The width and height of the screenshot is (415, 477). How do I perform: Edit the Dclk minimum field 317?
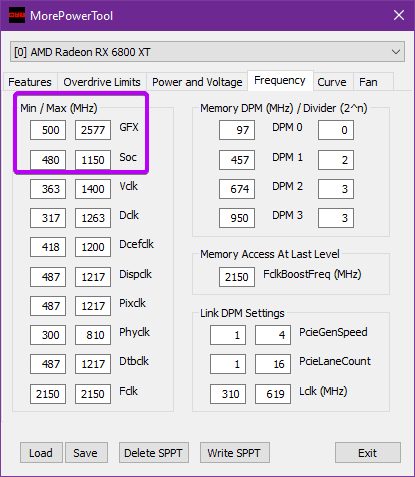pyautogui.click(x=48, y=218)
